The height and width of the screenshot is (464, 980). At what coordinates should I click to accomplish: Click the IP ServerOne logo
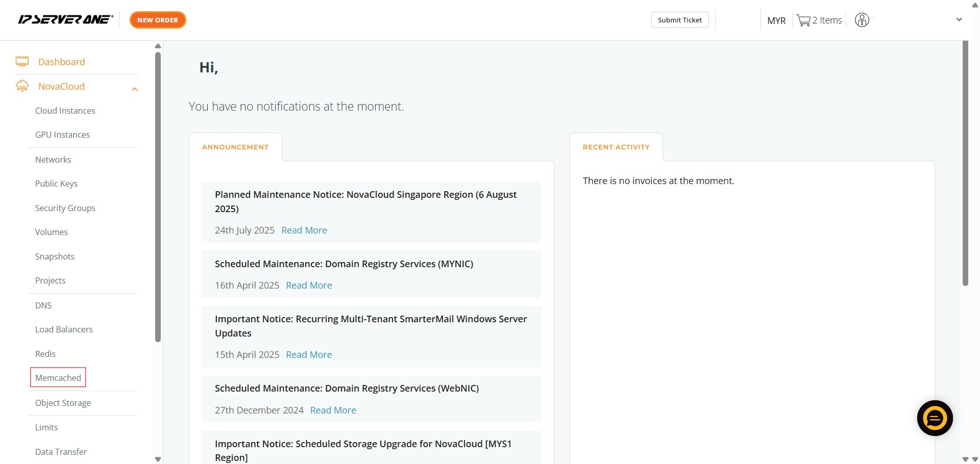65,20
